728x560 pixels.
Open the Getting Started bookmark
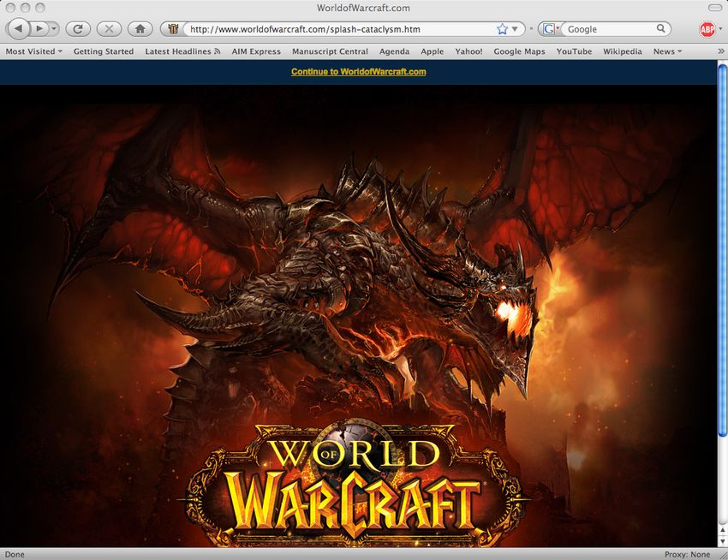[x=104, y=51]
